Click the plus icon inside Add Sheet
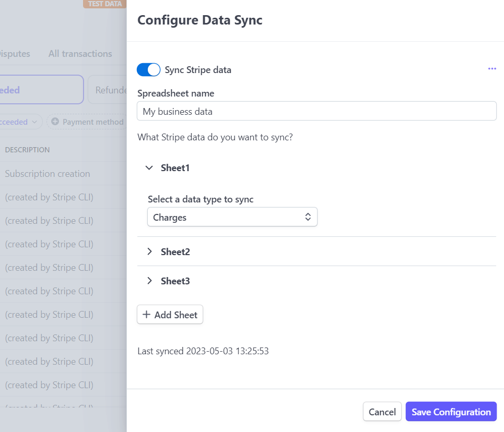This screenshot has width=504, height=432. coord(146,314)
